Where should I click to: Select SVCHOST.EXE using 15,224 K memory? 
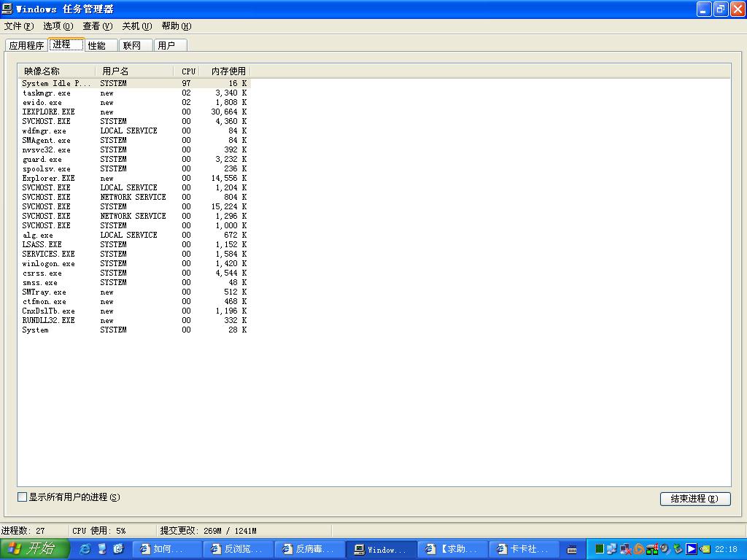(x=134, y=206)
